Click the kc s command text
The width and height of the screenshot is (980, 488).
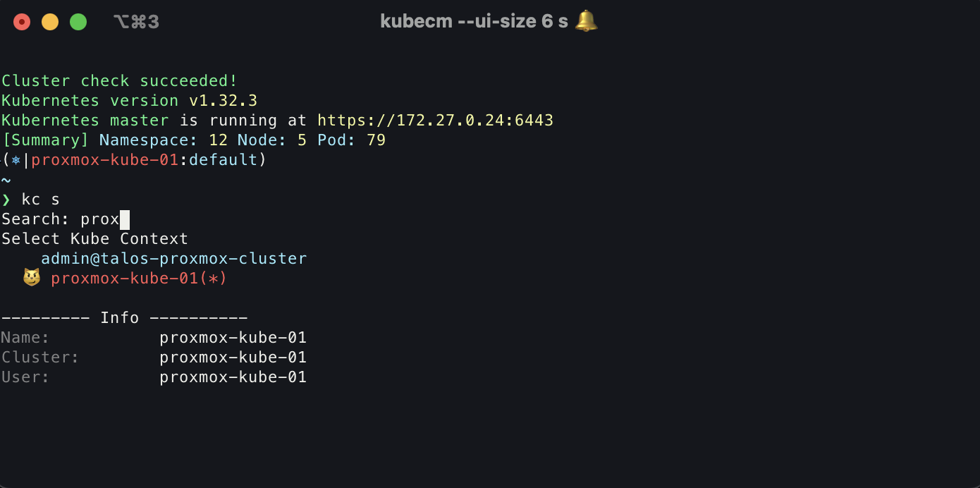(x=40, y=200)
